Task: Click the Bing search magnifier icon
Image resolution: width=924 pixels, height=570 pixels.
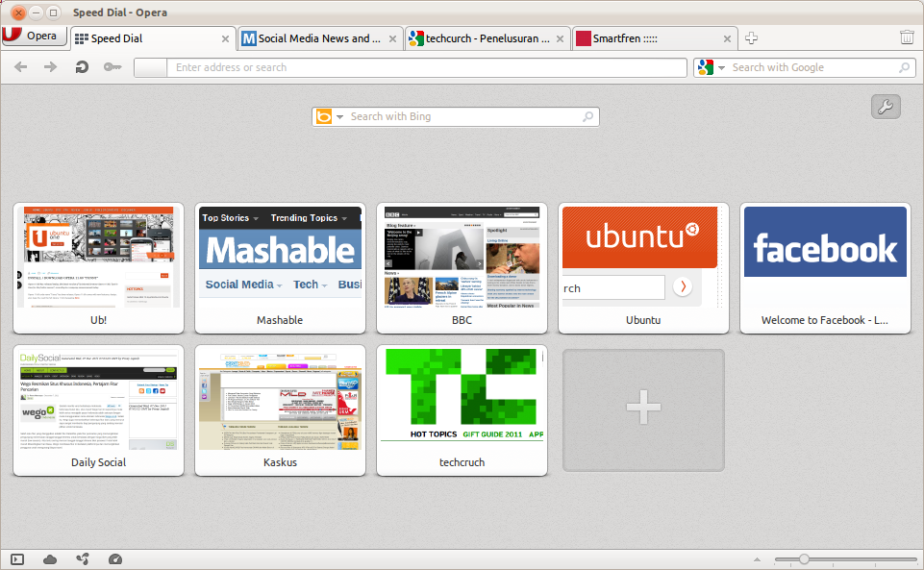Action: (587, 116)
